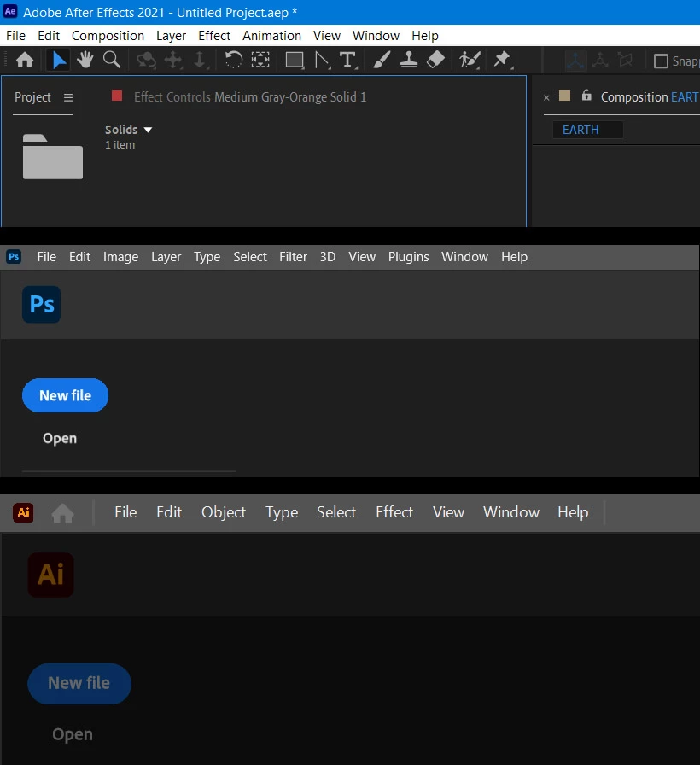This screenshot has height=765, width=700.
Task: Select the Puppet Pin tool
Action: coord(502,60)
